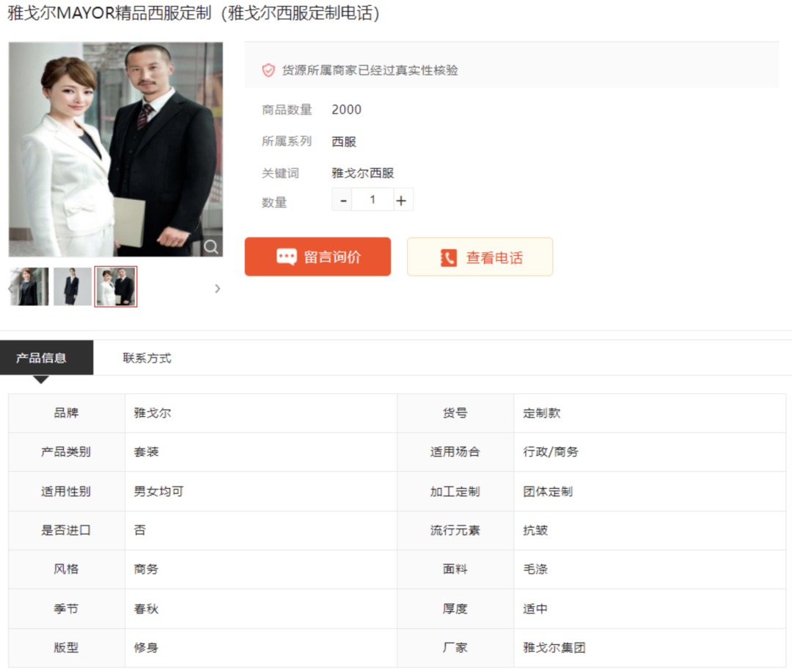Decrease quantity with the minus button
792x672 pixels.
coord(342,199)
